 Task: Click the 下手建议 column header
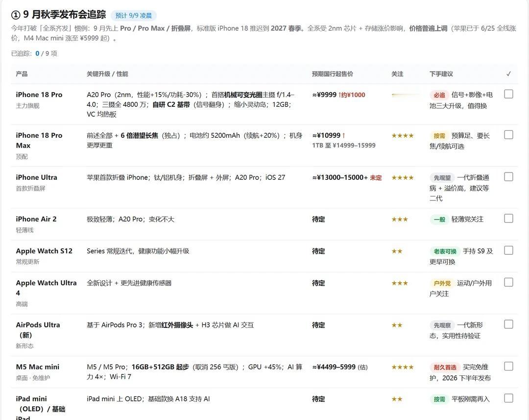(441, 74)
